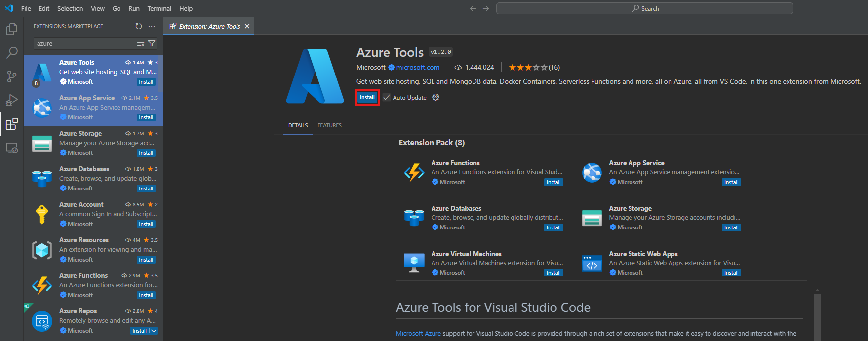Close the Extension: Azure Tools tab
Screen dimensions: 868x341
coord(247,26)
